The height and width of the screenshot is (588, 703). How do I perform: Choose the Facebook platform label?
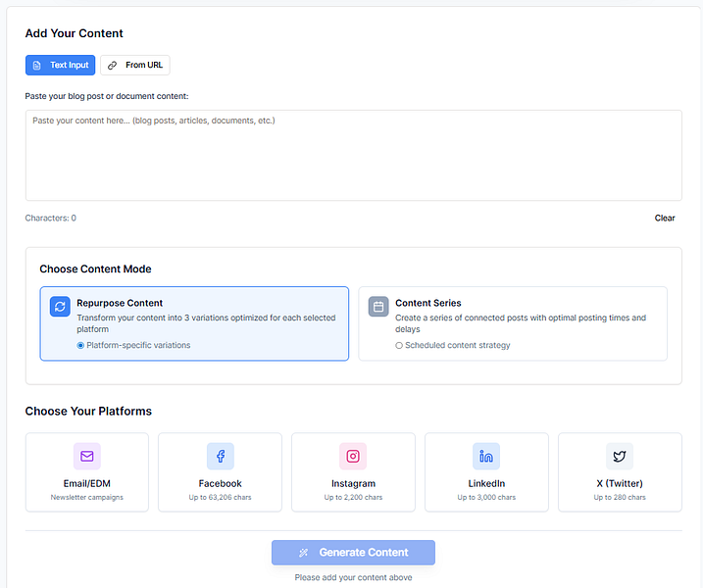pos(221,483)
